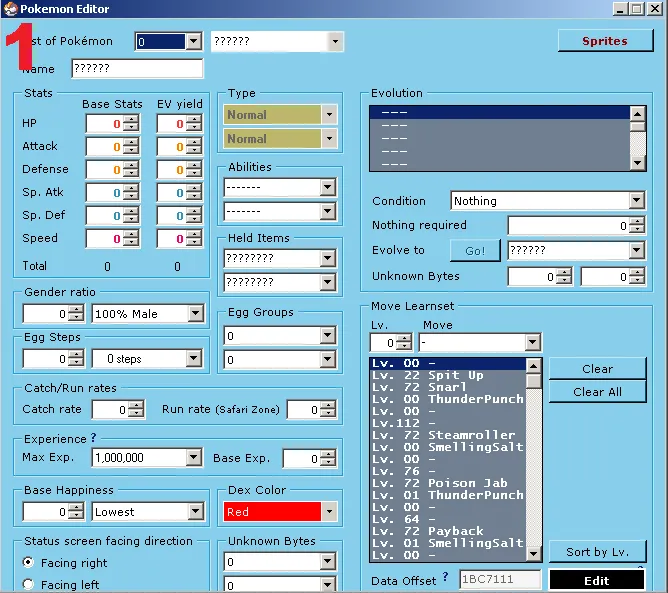
Task: Click the Gender ratio value stepper
Action: coord(76,314)
